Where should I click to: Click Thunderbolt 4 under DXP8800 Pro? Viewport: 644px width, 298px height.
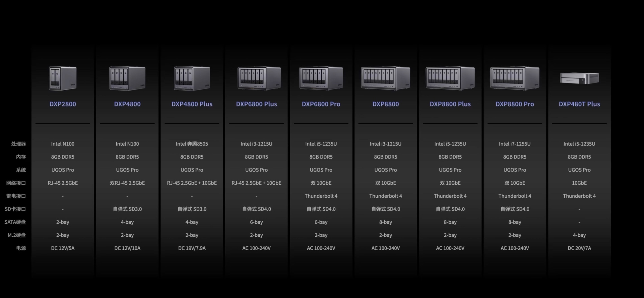(515, 196)
